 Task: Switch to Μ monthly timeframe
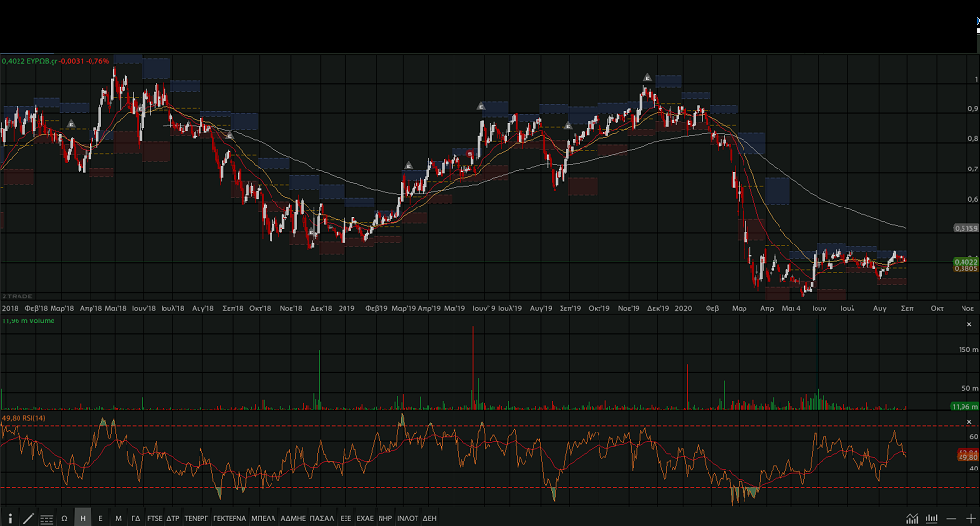pyautogui.click(x=118, y=518)
